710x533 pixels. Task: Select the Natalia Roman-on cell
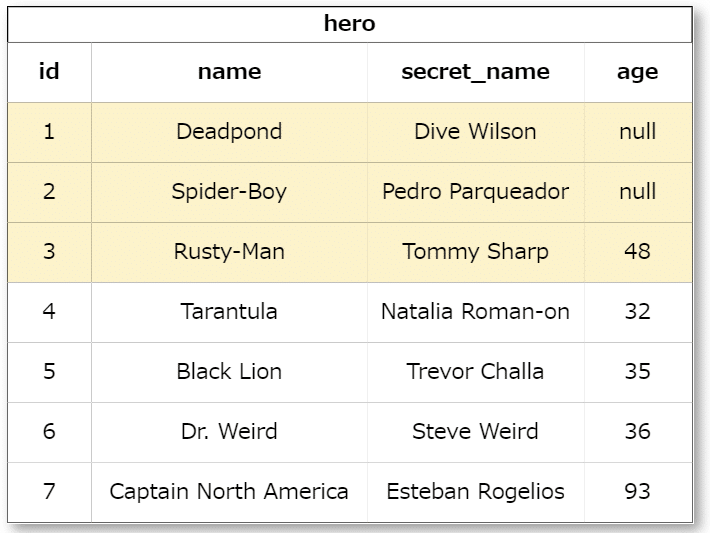(475, 311)
